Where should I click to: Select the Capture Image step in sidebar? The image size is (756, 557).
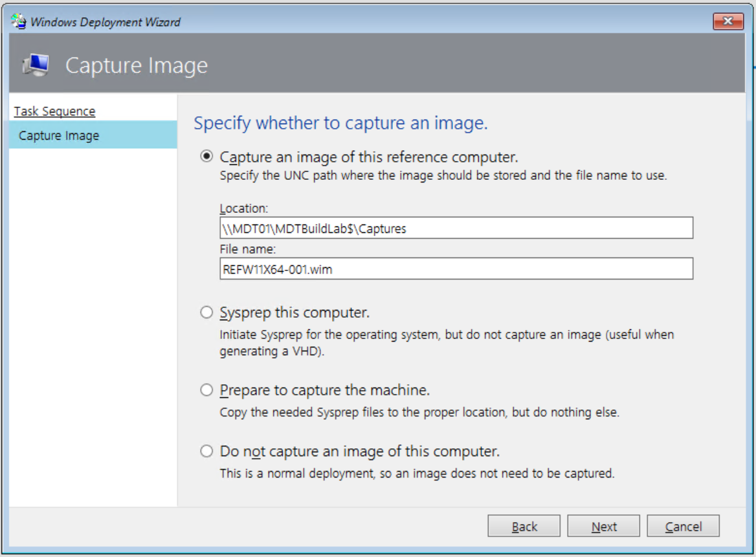(59, 136)
